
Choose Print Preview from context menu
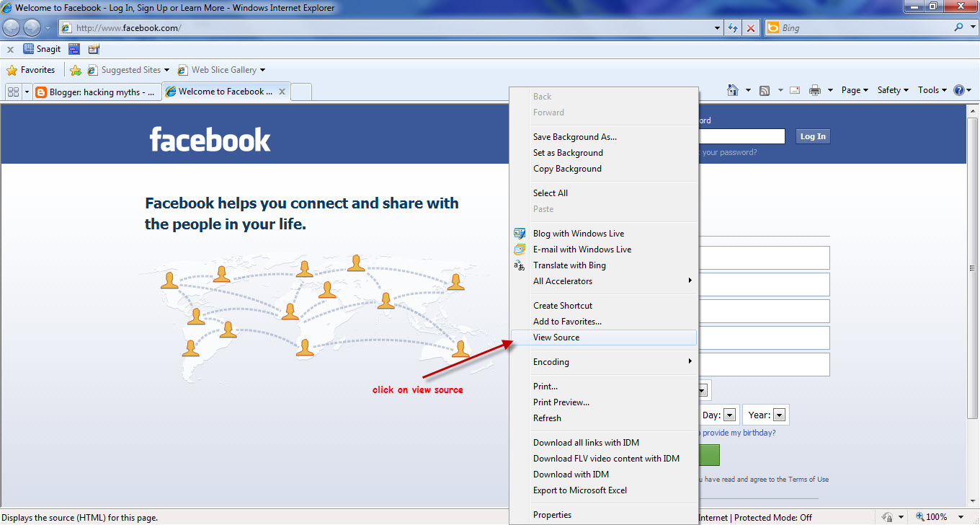pos(604,402)
